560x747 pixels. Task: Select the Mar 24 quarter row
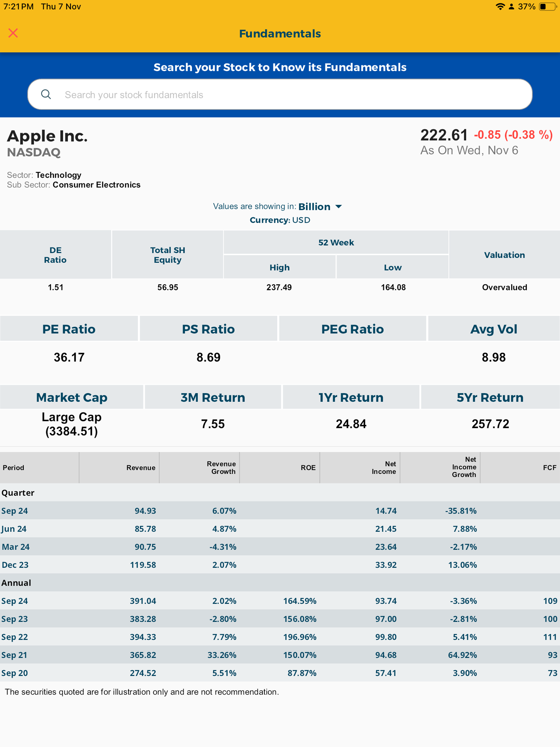tap(280, 547)
